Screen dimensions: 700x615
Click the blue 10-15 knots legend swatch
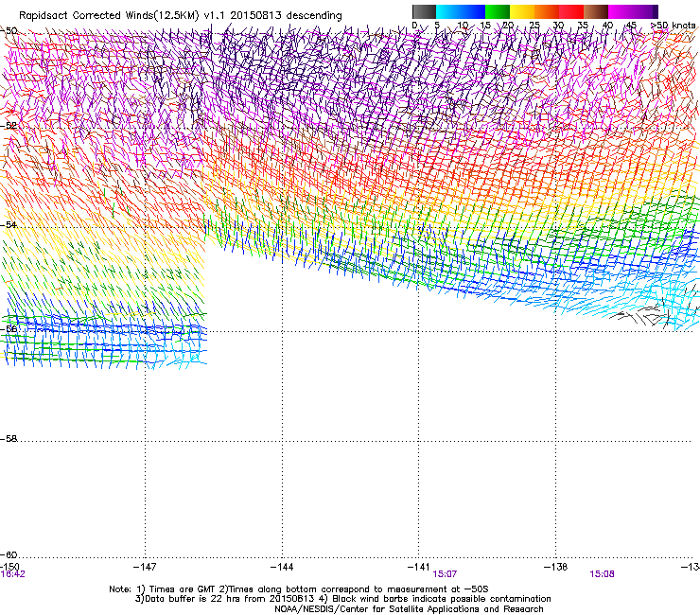point(473,11)
